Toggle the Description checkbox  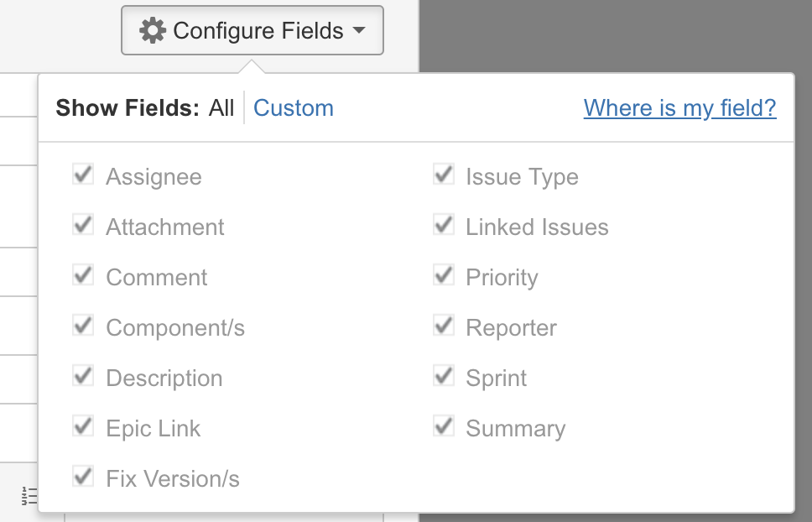83,377
